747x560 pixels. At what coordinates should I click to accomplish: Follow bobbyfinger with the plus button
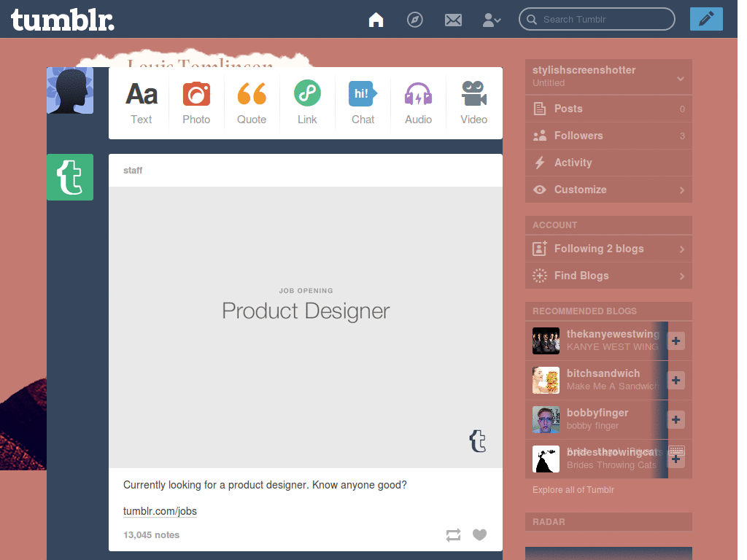coord(676,419)
